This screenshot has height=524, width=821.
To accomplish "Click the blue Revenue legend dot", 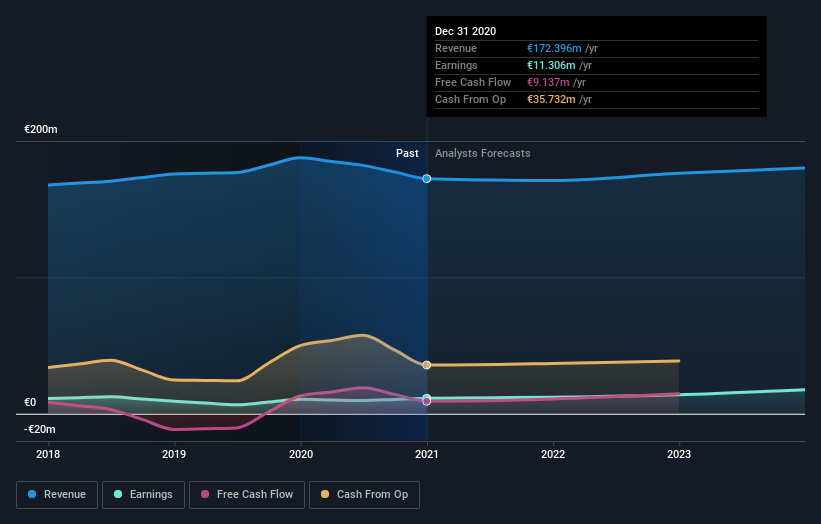I will 32,494.
